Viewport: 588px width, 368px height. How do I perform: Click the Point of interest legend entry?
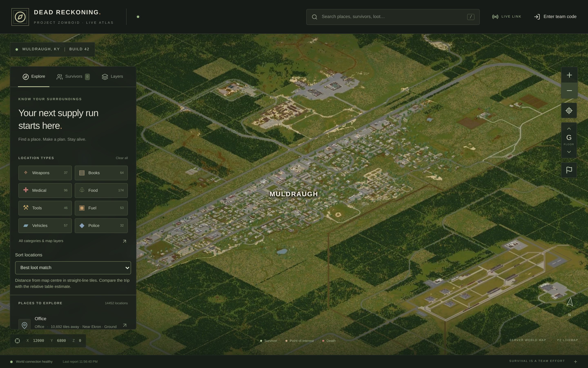click(x=299, y=341)
